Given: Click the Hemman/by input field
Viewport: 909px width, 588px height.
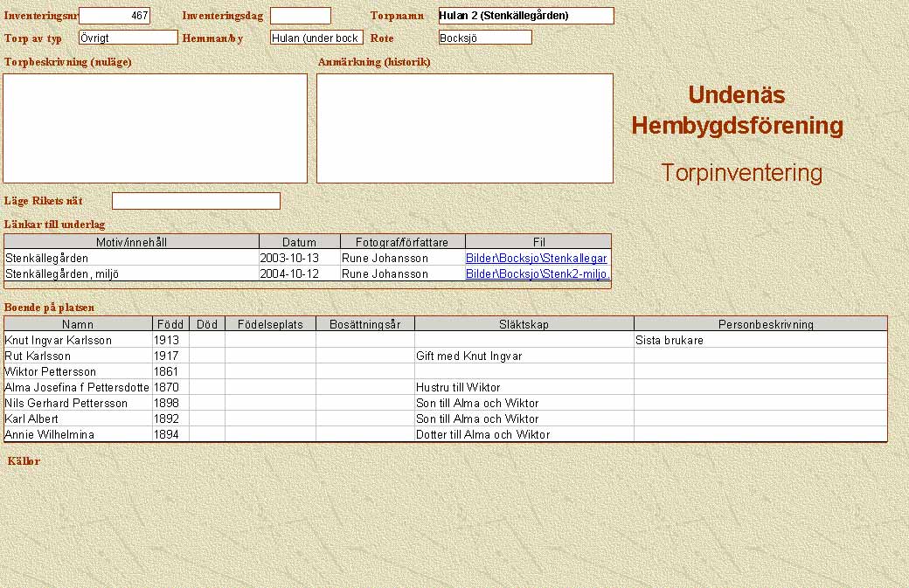Looking at the screenshot, I should pos(316,38).
